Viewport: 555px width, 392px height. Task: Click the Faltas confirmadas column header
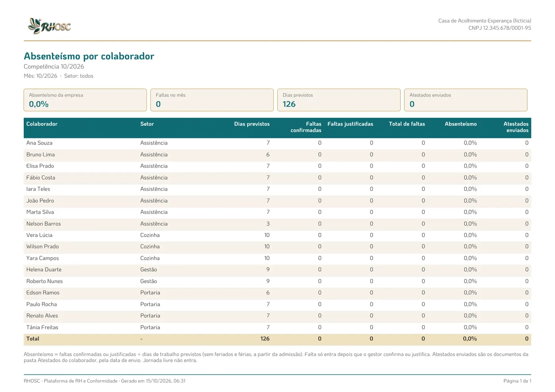306,127
